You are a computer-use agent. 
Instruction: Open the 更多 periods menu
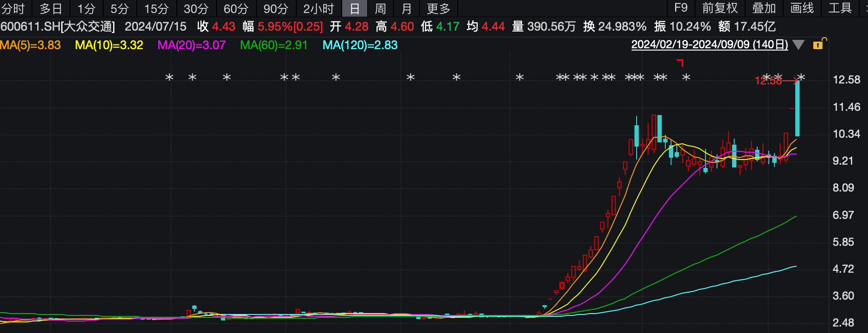click(439, 8)
